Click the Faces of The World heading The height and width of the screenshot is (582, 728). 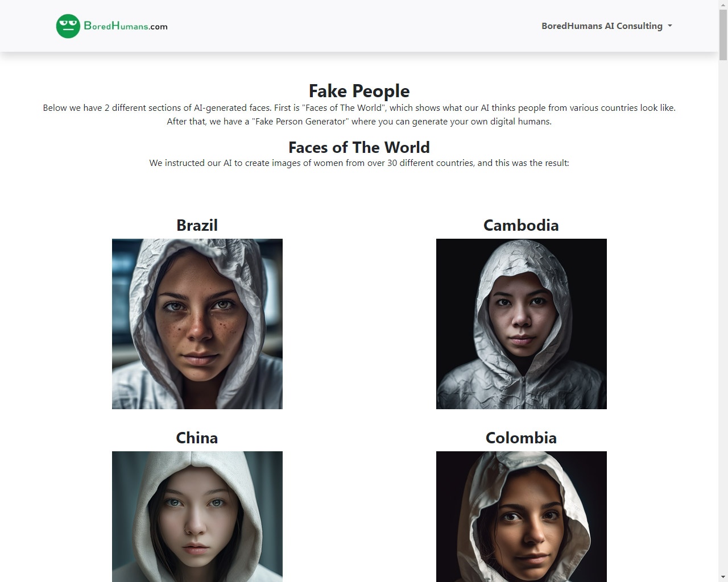(x=359, y=148)
